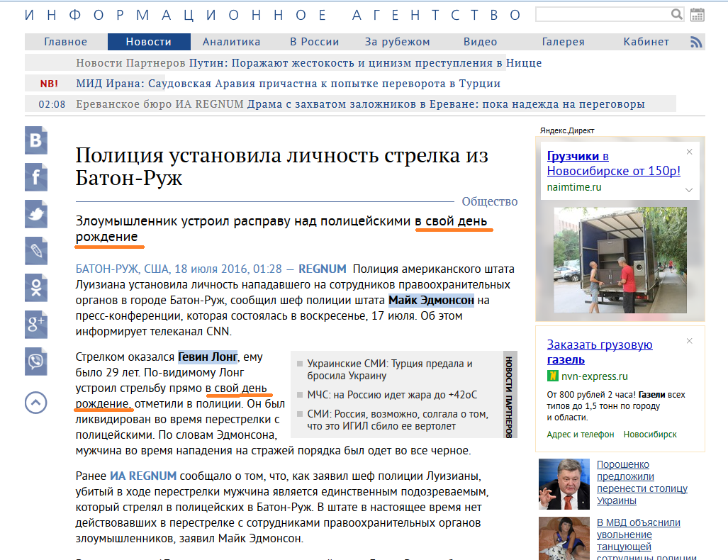Screen dimensions: 728x560
Task: Share the article on Odnoklassniki
Action: coord(36,288)
